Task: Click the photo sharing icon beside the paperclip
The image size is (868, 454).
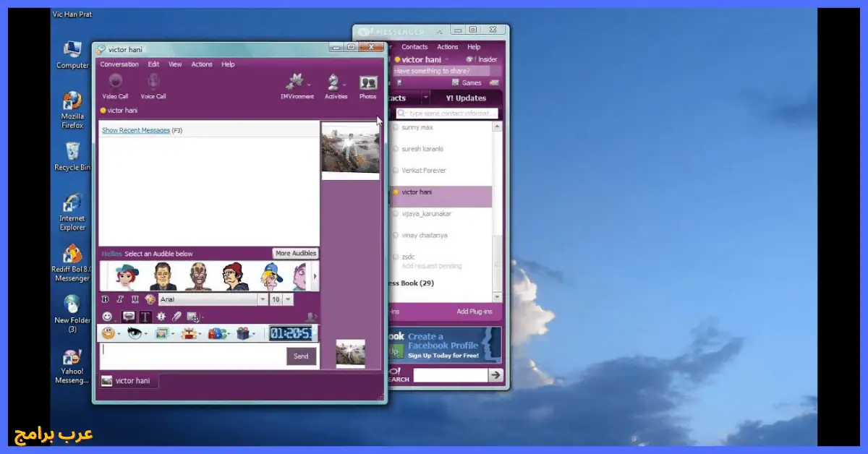Action: (192, 317)
